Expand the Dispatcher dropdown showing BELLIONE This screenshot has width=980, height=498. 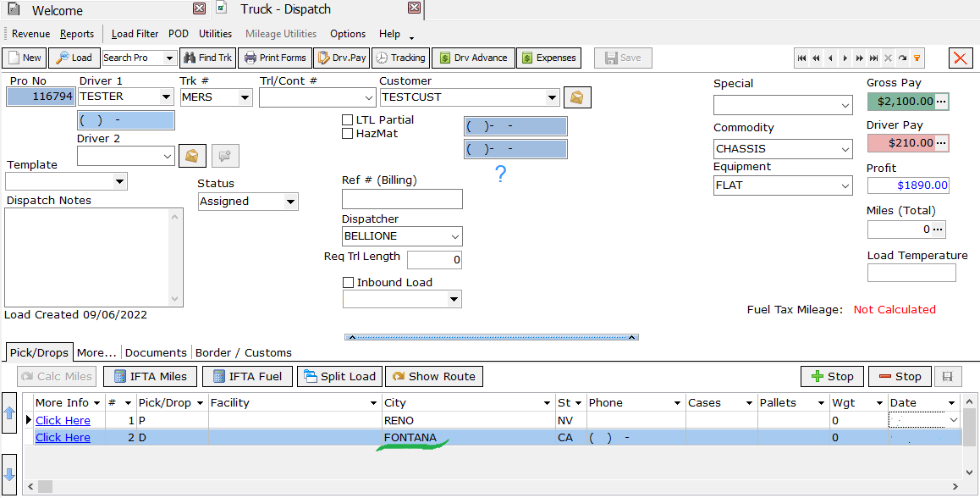click(x=454, y=236)
